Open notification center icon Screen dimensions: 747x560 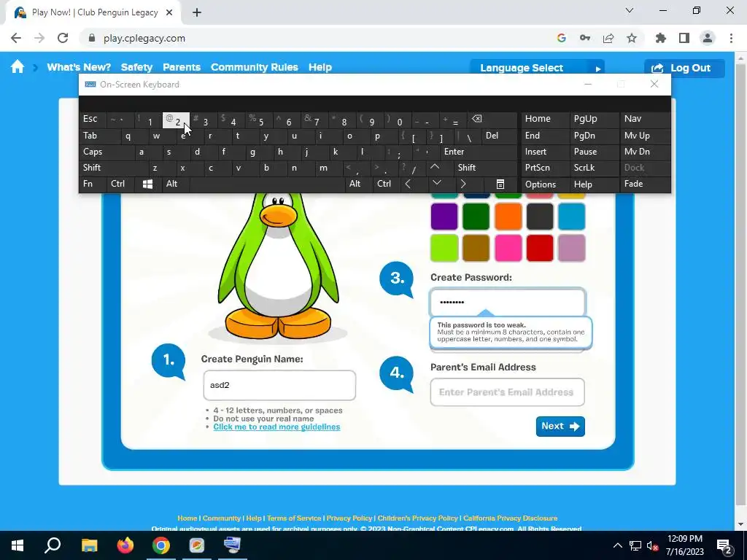tap(724, 545)
